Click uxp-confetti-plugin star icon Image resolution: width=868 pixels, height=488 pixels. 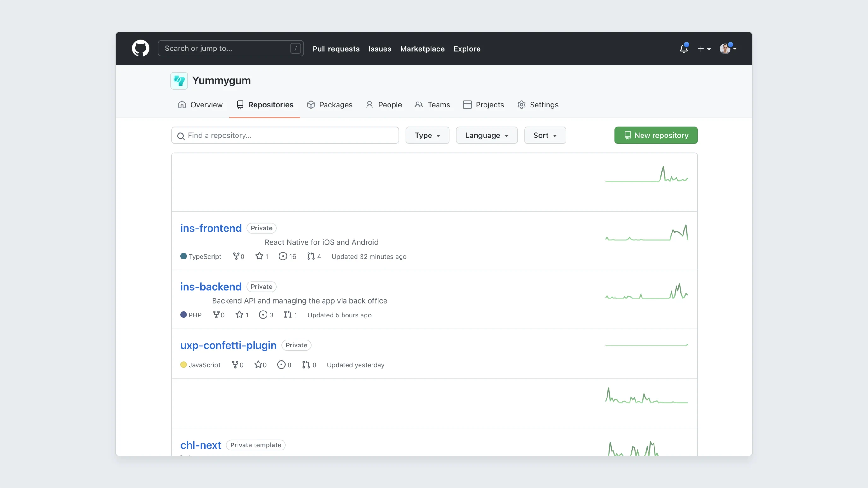[x=258, y=364]
